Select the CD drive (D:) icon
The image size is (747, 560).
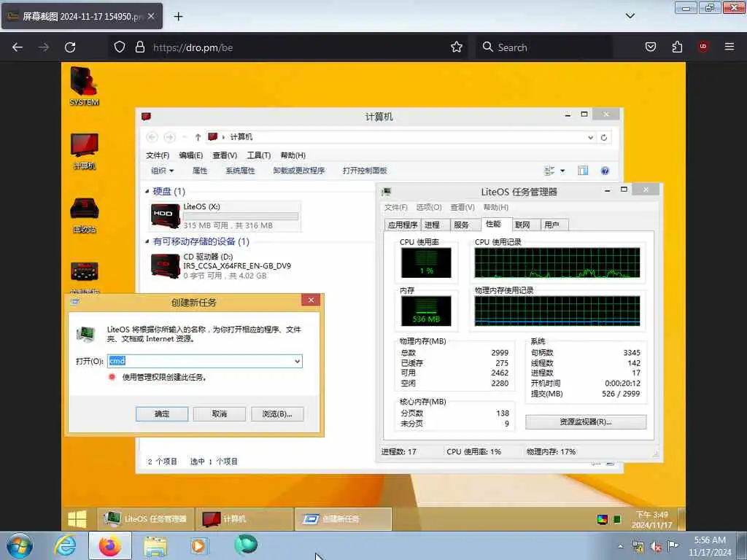tap(165, 265)
